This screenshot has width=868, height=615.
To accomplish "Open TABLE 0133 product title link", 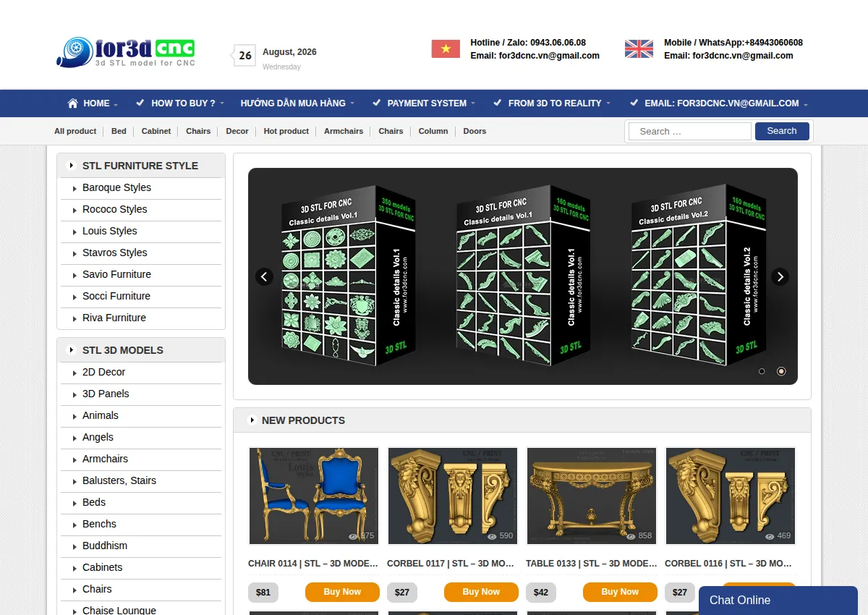I will click(x=591, y=563).
